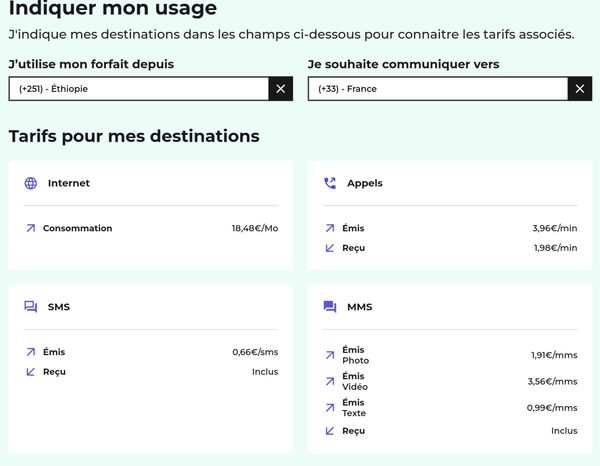Click the outgoing arrow beside Consommation
600x466 pixels.
click(x=31, y=228)
